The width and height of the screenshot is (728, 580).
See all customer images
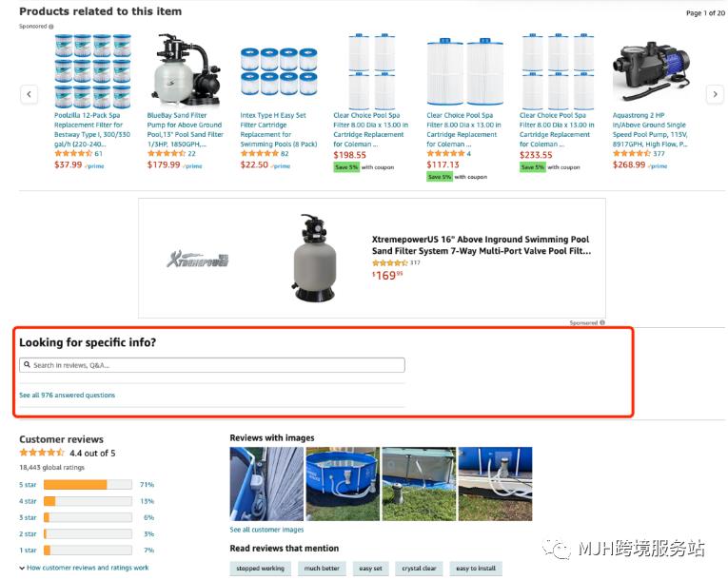[x=266, y=530]
